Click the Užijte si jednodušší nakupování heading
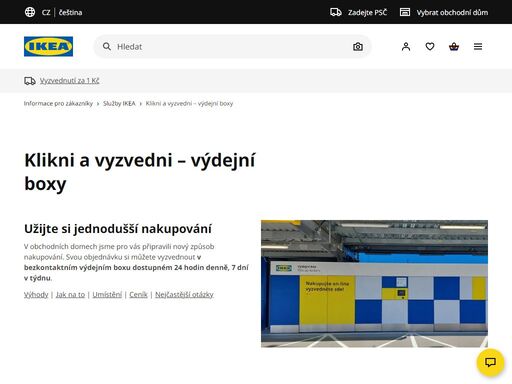The width and height of the screenshot is (512, 384). click(118, 229)
